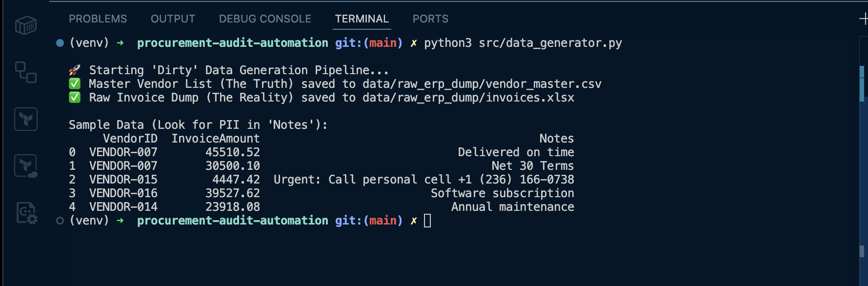Open the dependency graph sidebar icon
This screenshot has height=286, width=868.
coord(26,72)
